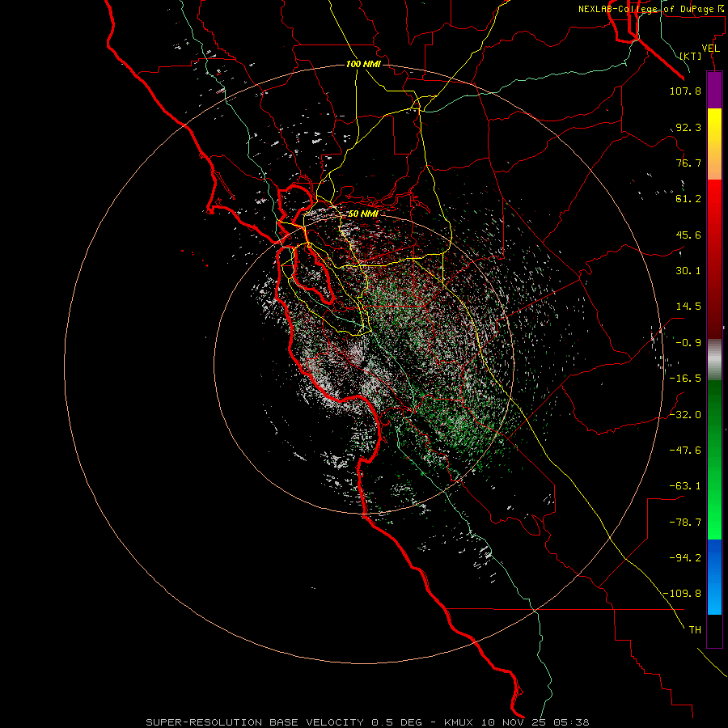Click the blue segment of the color bar
The image size is (728, 728).
[x=714, y=577]
